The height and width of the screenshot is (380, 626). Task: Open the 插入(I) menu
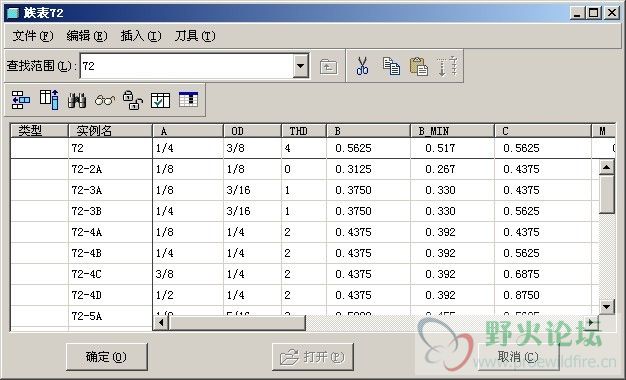(x=141, y=36)
